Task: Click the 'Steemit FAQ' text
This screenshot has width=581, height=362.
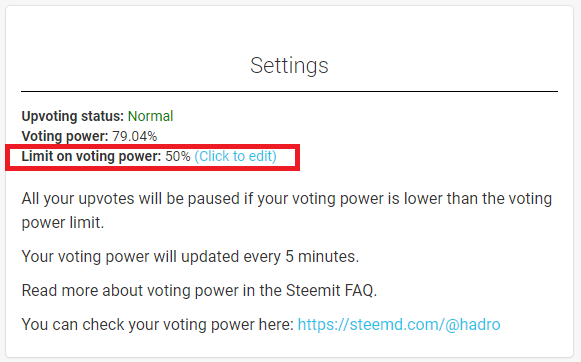Action: coord(331,290)
